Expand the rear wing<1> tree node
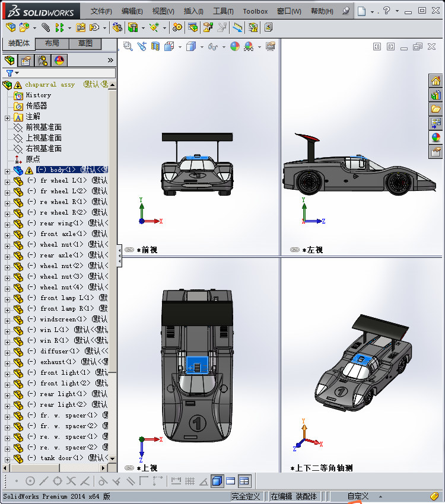 click(x=7, y=225)
